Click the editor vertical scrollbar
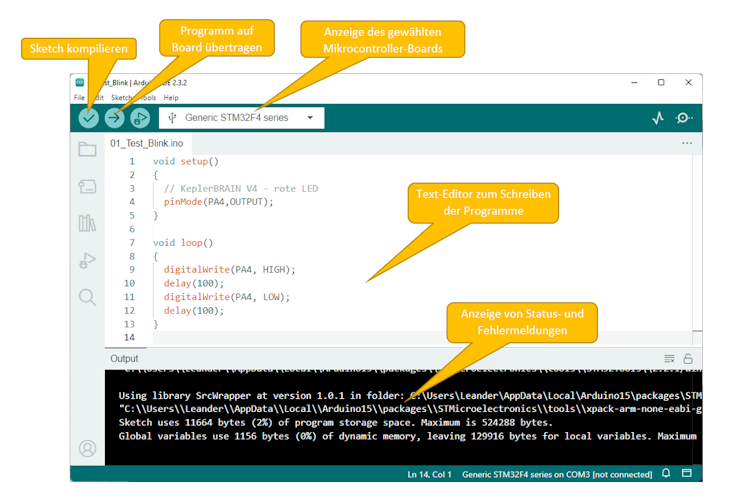 click(697, 251)
